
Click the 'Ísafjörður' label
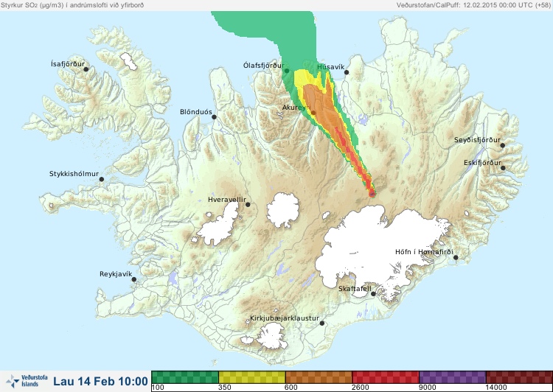point(68,64)
